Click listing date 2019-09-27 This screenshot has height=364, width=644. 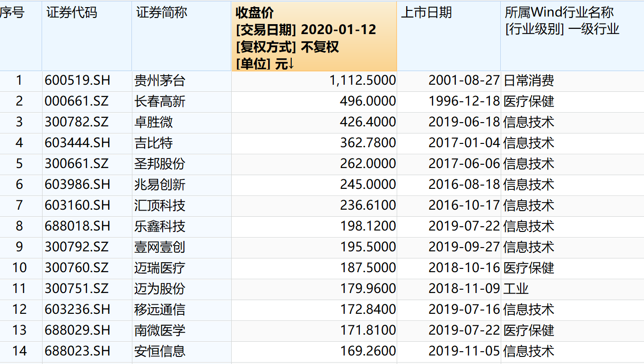coord(464,247)
